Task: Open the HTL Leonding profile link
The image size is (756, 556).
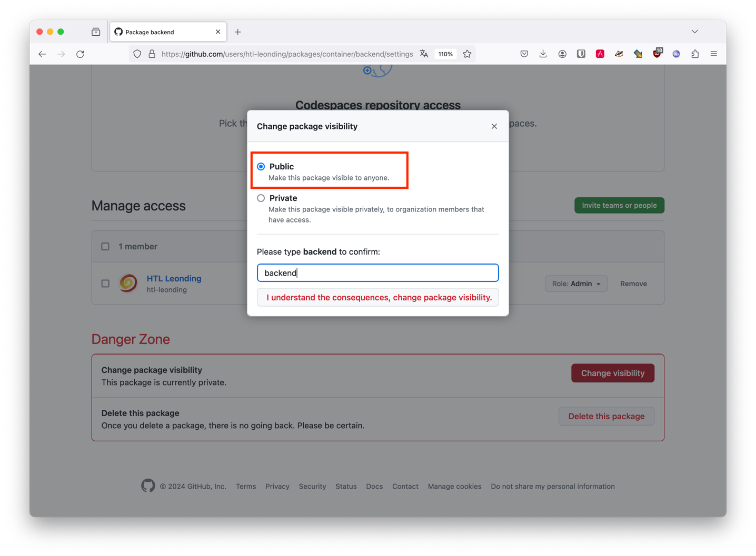Action: point(174,278)
